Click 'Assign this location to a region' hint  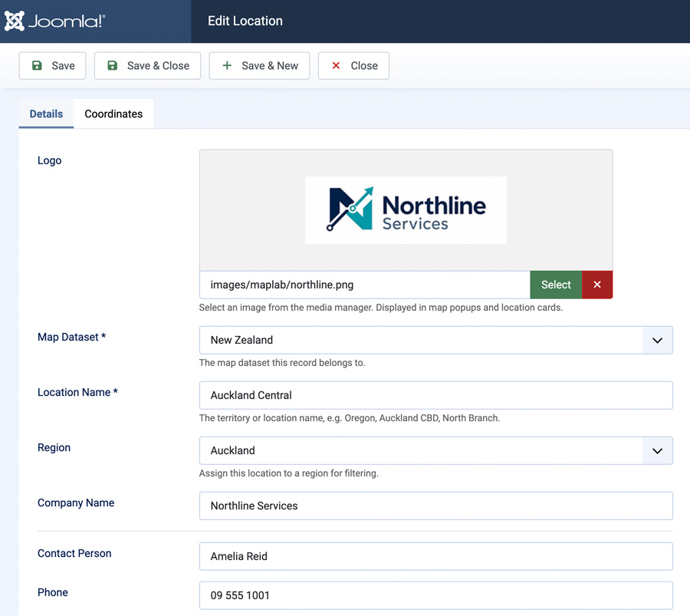289,473
